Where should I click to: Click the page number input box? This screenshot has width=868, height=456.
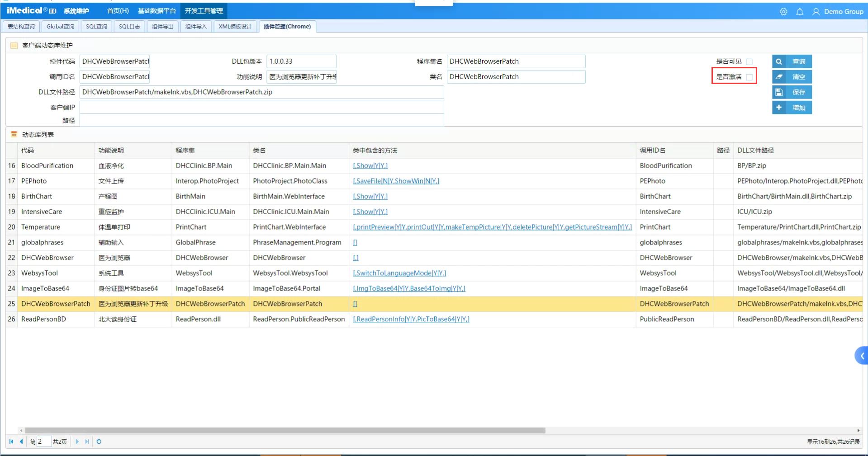(x=44, y=442)
